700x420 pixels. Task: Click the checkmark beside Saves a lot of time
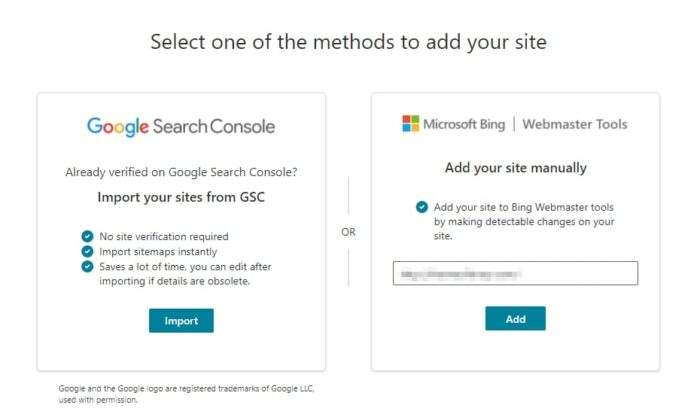tap(88, 266)
